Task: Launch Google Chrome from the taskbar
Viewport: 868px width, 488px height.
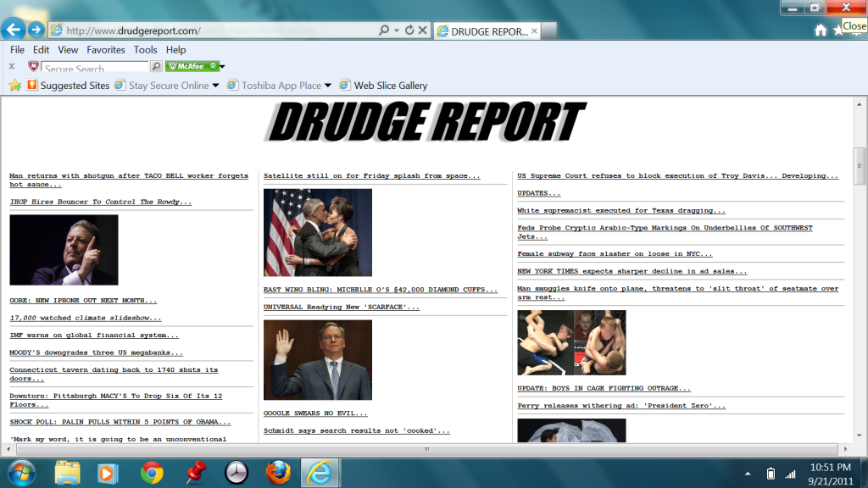Action: pos(152,474)
